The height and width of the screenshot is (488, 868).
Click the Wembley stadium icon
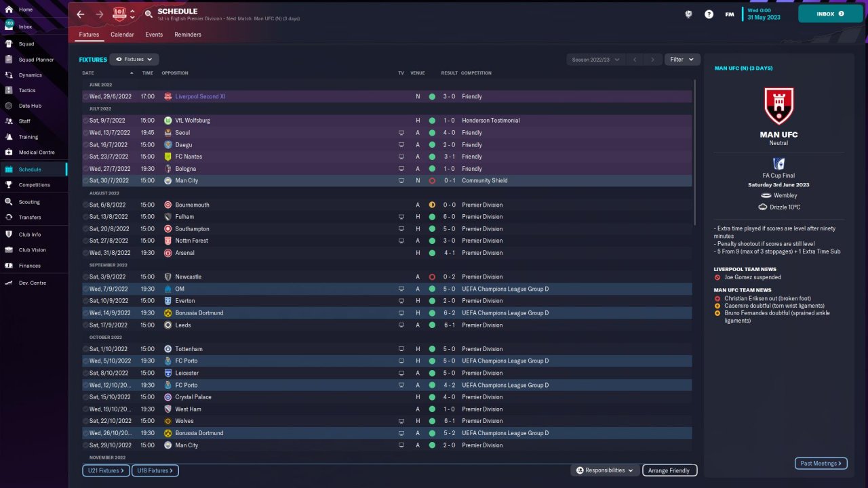click(x=766, y=196)
